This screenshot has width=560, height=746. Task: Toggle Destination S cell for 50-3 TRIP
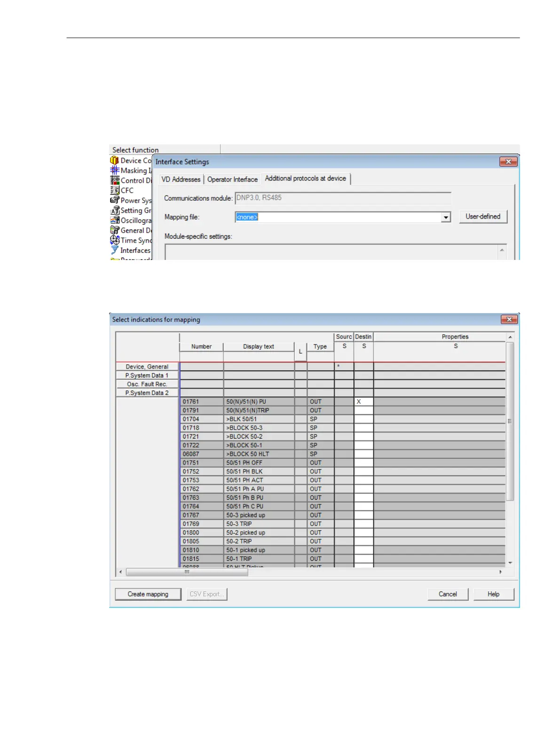pyautogui.click(x=363, y=524)
